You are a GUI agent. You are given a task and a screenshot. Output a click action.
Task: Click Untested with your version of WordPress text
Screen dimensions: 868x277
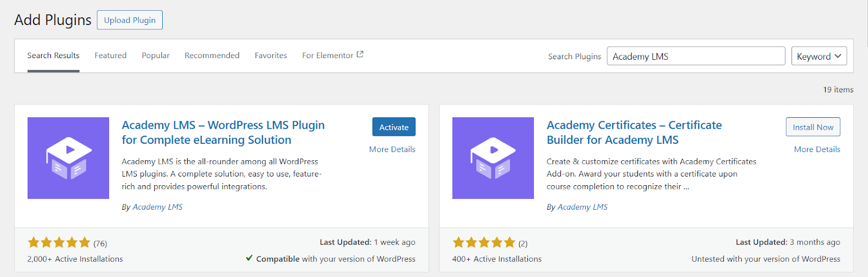pyautogui.click(x=766, y=259)
